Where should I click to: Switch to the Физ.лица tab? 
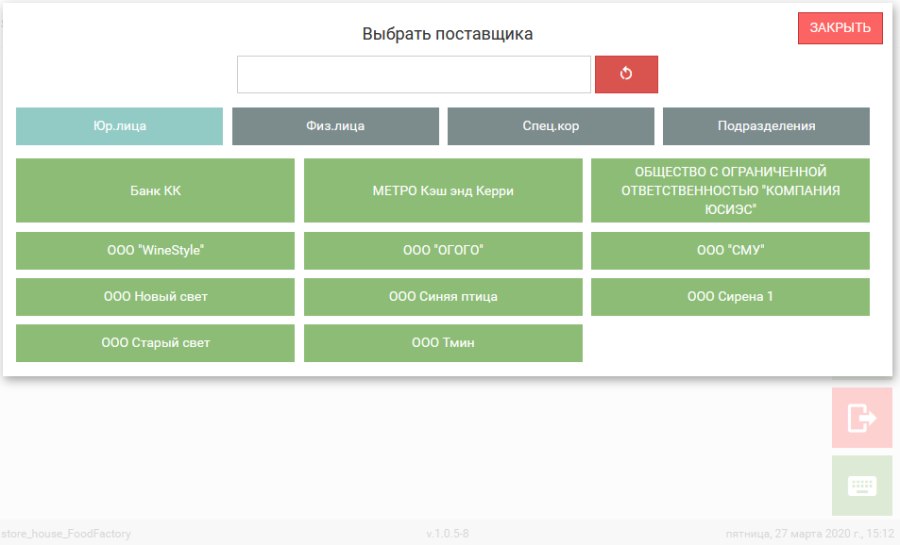[x=335, y=126]
